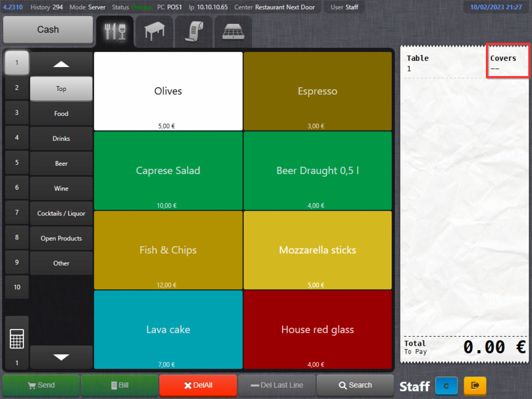This screenshot has width=532, height=399.
Task: Click Del Last Line button
Action: (x=277, y=385)
